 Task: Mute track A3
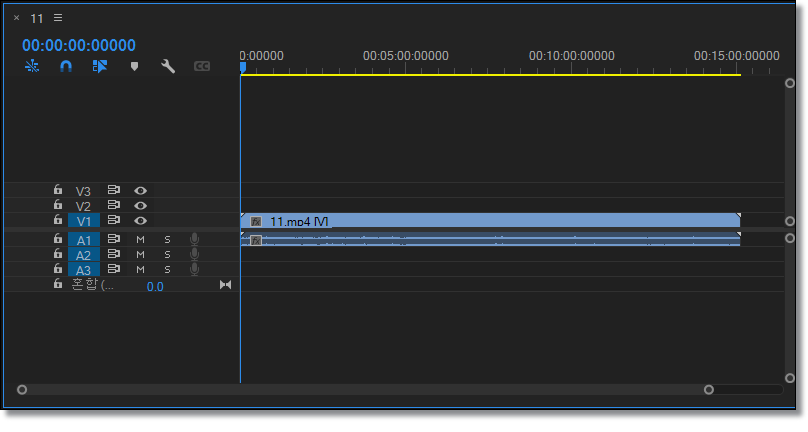tap(140, 270)
